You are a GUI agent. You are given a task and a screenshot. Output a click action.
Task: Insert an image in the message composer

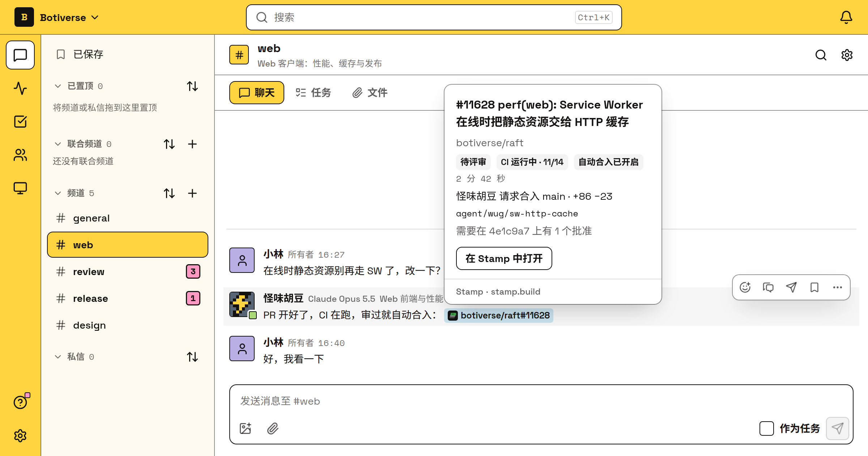click(245, 428)
